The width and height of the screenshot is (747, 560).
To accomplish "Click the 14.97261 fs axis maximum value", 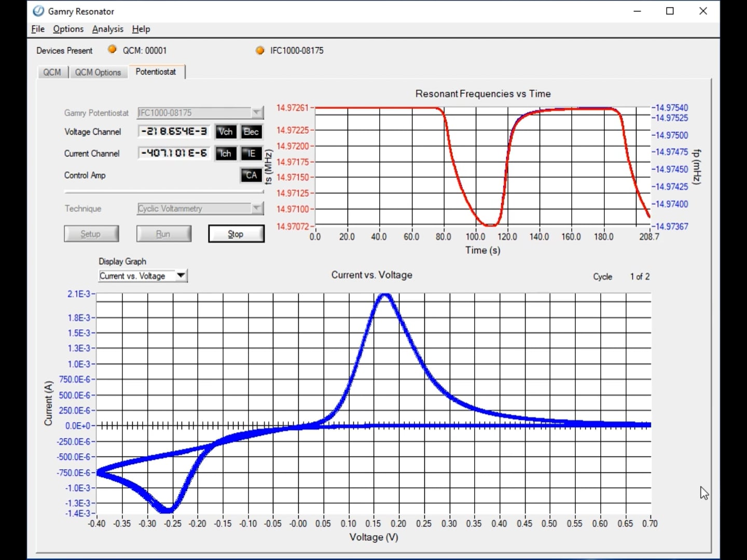I will tap(293, 108).
